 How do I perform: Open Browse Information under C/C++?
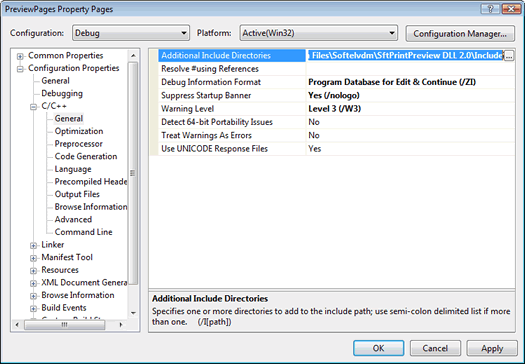point(91,207)
